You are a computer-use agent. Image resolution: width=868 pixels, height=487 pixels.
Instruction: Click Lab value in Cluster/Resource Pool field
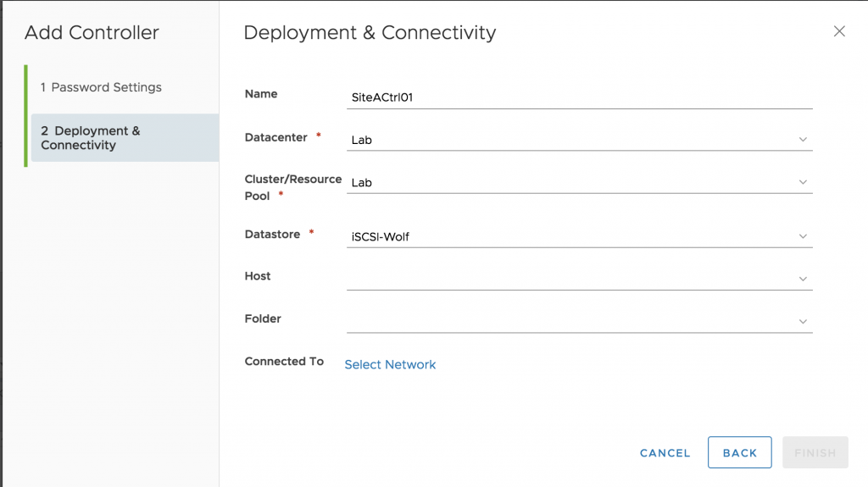(x=361, y=183)
